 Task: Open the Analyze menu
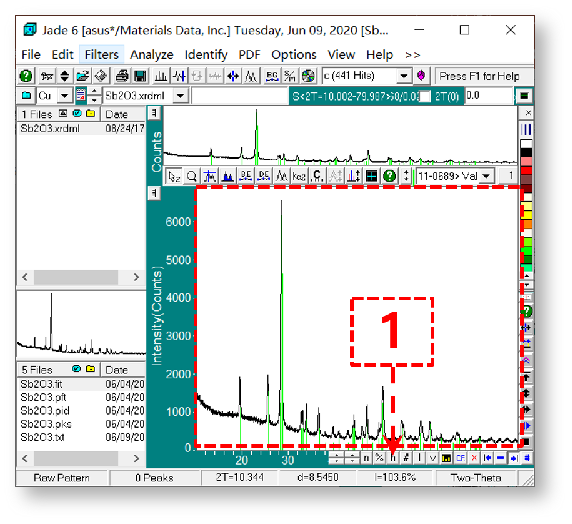click(151, 55)
